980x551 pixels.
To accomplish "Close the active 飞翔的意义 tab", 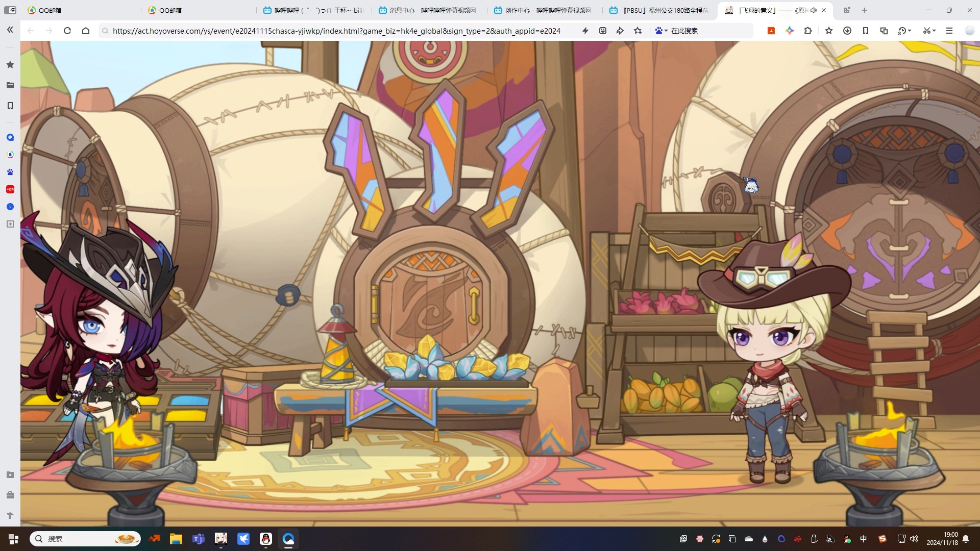I will coord(824,10).
